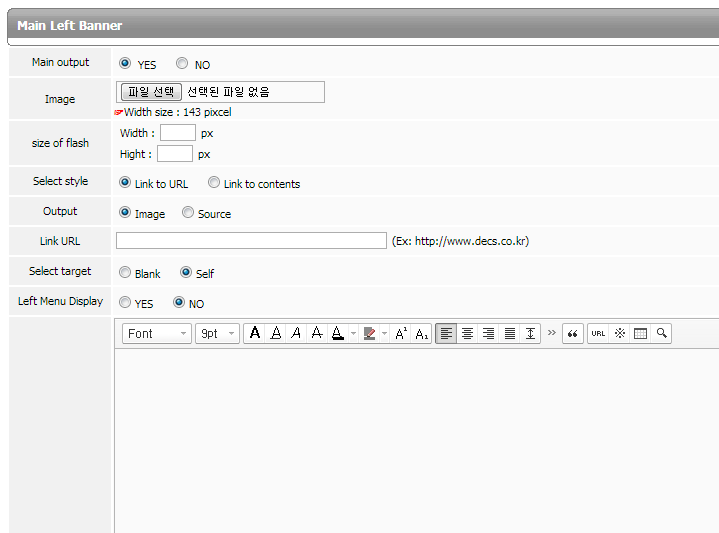The image size is (719, 533).
Task: Toggle bold text formatting in editor
Action: 255,333
